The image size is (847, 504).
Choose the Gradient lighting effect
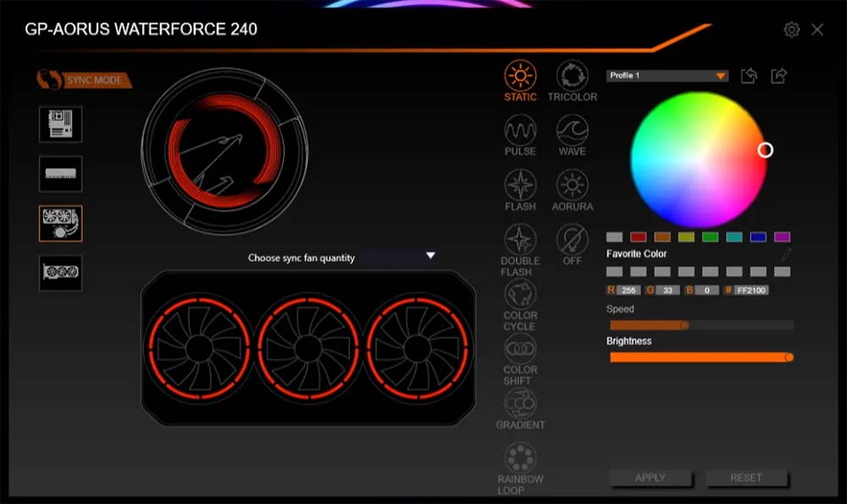coord(520,403)
